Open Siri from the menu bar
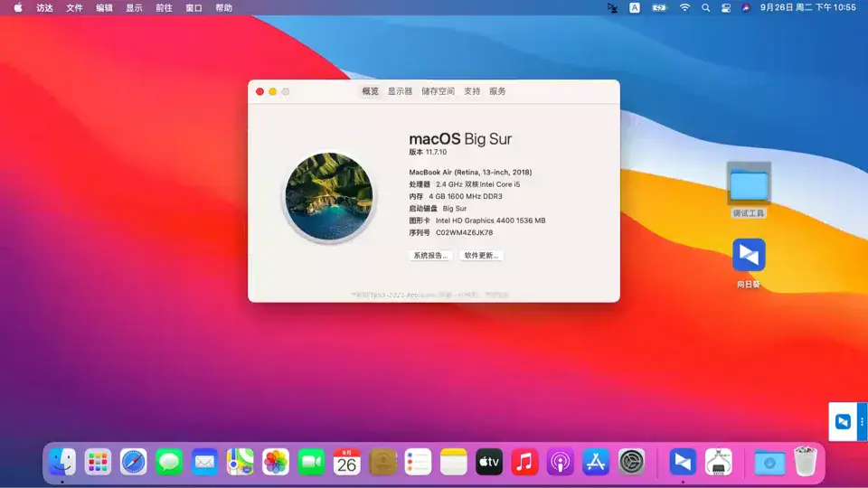Image resolution: width=868 pixels, height=488 pixels. coord(746,8)
